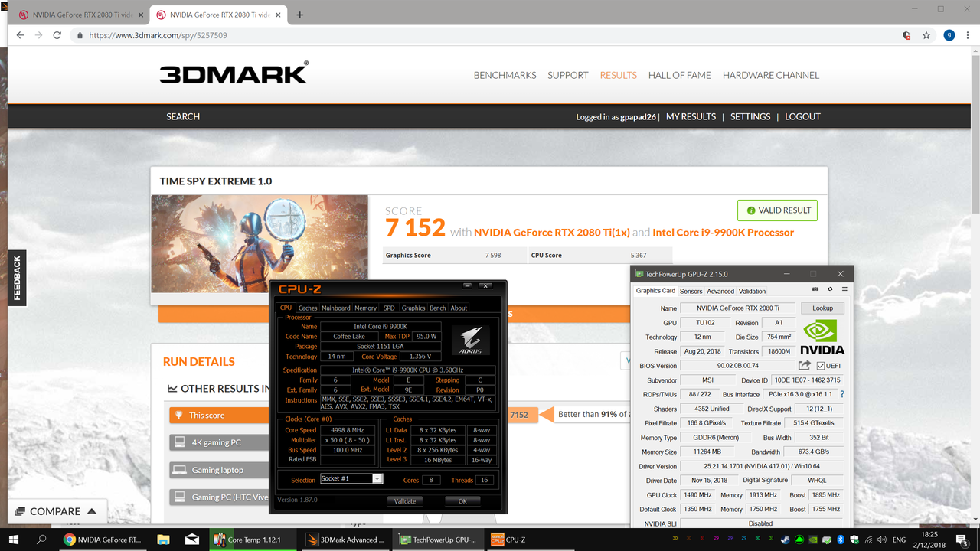Image resolution: width=980 pixels, height=551 pixels.
Task: Click the NVIDIA logo in GPU-Z
Action: [823, 337]
